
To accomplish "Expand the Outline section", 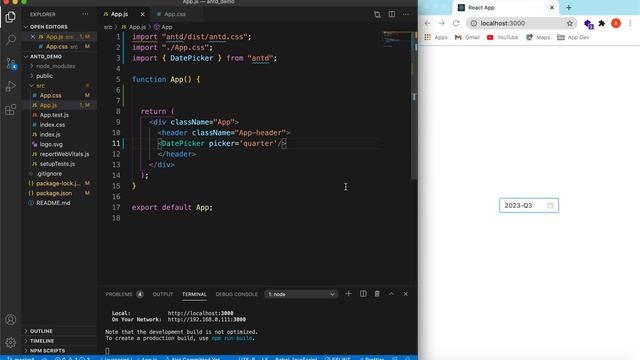I will coord(59,331).
